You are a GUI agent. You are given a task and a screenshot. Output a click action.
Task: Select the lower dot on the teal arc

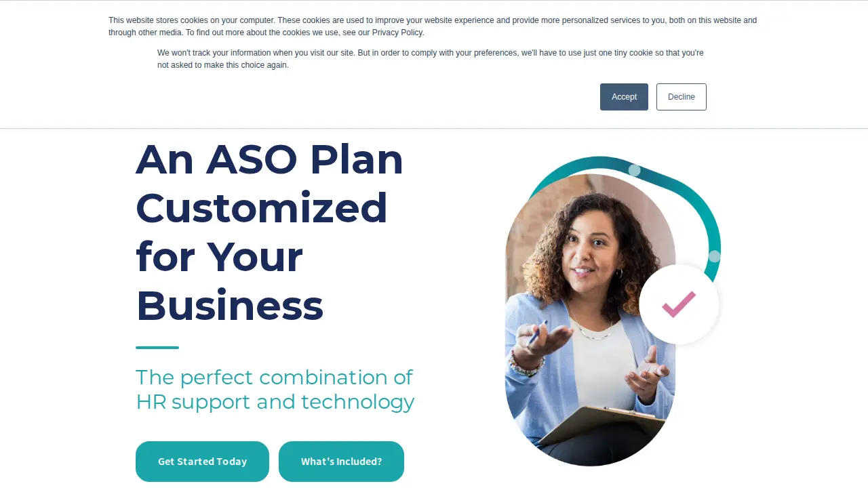(x=714, y=256)
